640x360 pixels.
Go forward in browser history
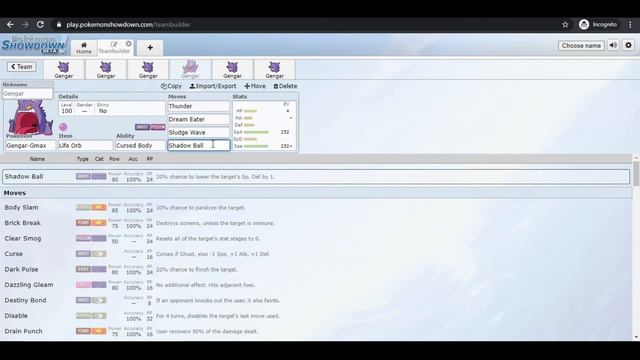click(x=25, y=24)
